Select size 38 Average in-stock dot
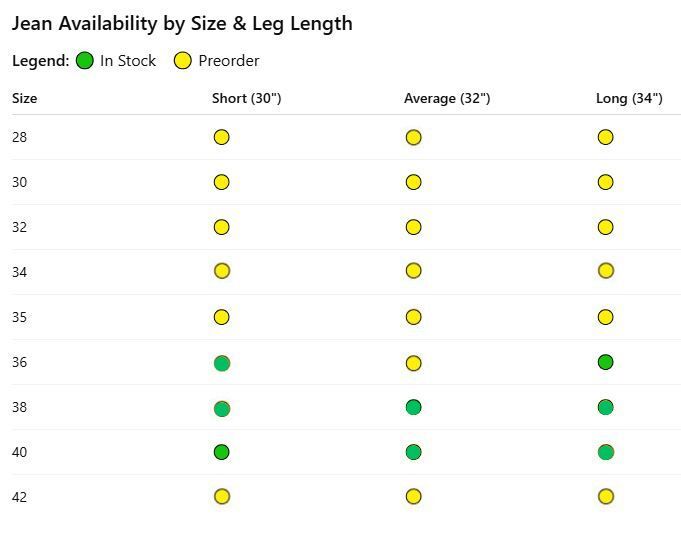Screen dimensions: 681x534 pyautogui.click(x=413, y=407)
